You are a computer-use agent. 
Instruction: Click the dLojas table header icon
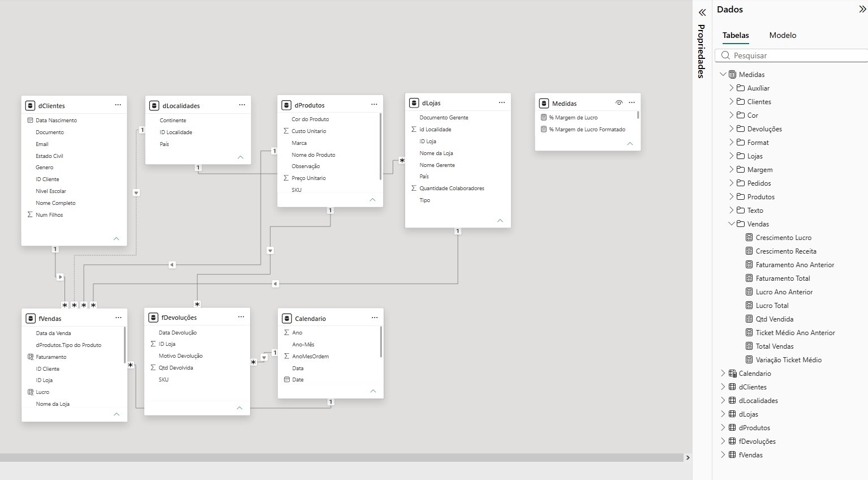(414, 103)
